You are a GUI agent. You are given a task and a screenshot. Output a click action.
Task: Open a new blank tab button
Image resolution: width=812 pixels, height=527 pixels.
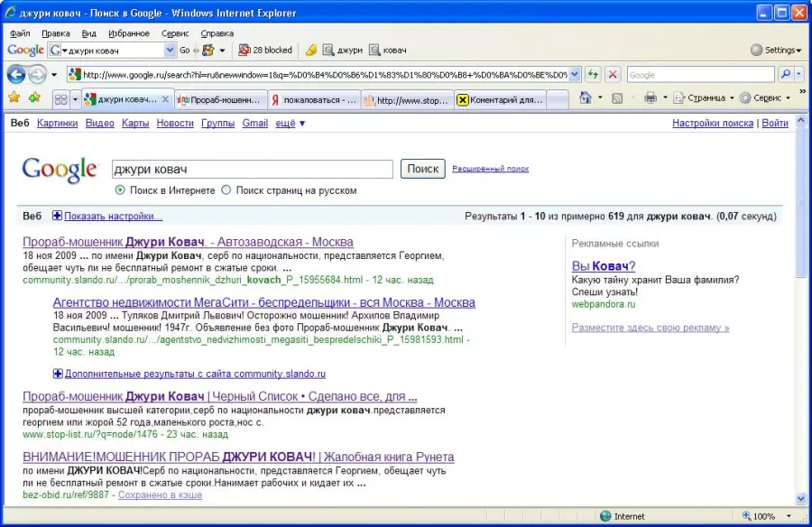[x=558, y=99]
